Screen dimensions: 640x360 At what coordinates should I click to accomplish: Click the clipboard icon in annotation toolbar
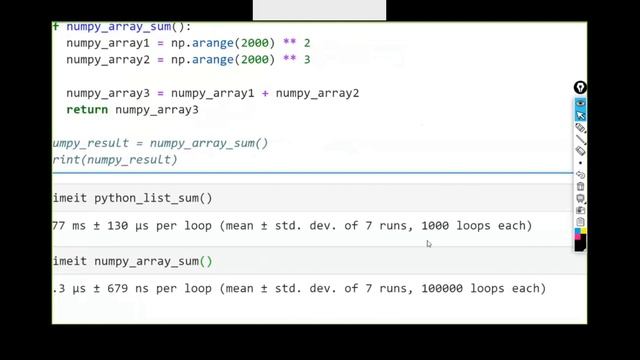[x=580, y=222]
